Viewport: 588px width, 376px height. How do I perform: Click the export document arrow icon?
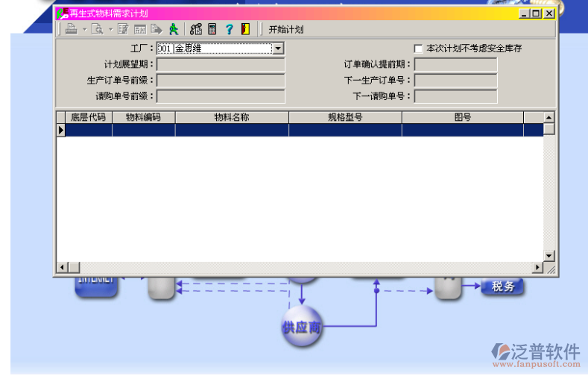click(x=157, y=29)
